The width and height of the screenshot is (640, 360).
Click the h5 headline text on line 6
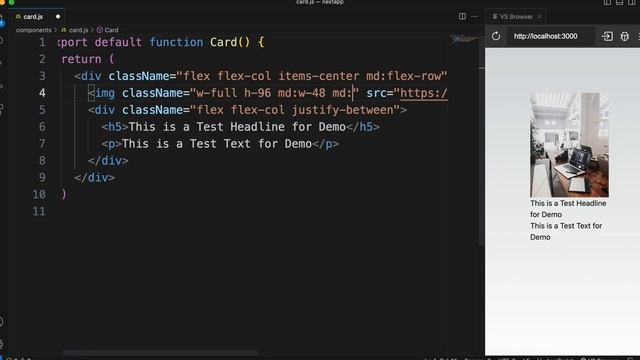tap(237, 127)
